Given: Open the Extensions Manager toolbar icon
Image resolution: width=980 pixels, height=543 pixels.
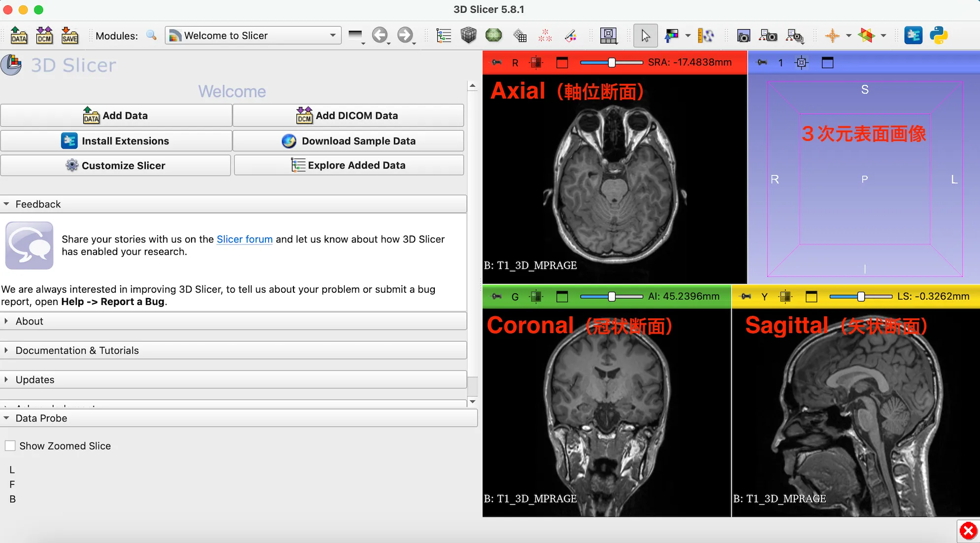Looking at the screenshot, I should 913,35.
